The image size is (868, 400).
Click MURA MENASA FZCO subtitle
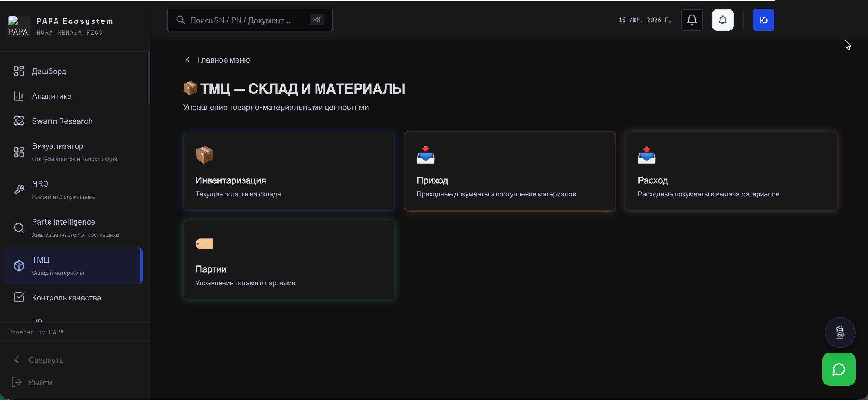tap(70, 33)
